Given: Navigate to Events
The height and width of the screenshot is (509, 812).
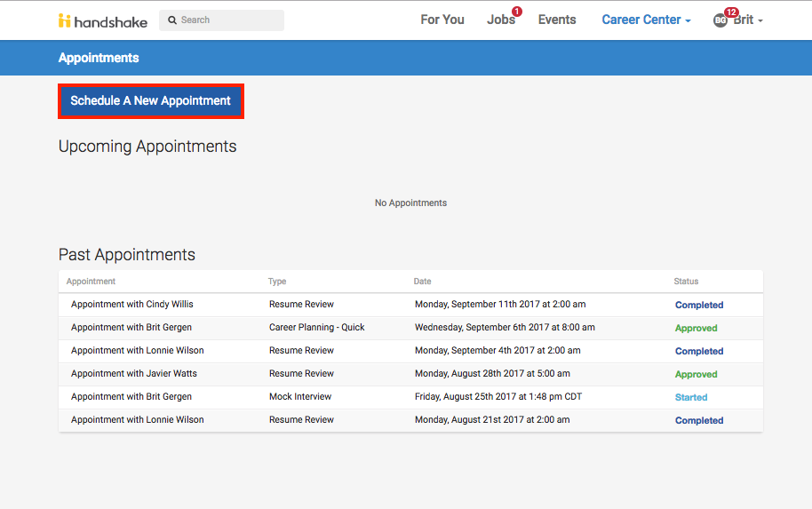Looking at the screenshot, I should click(x=557, y=20).
